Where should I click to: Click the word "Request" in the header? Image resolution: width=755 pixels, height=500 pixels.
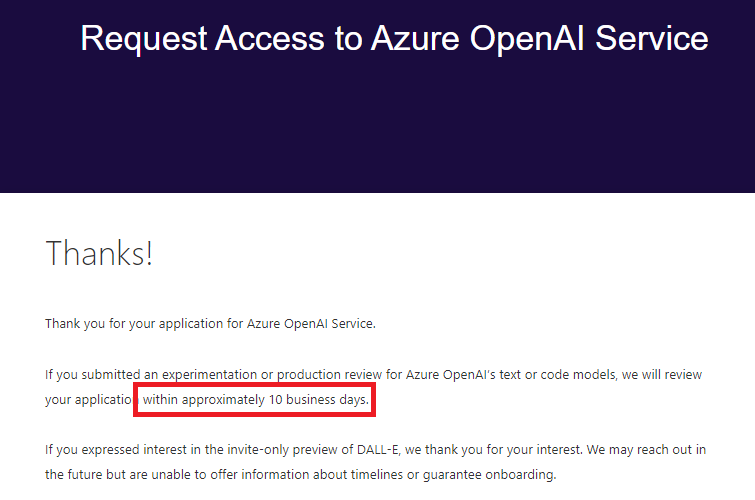pos(143,39)
